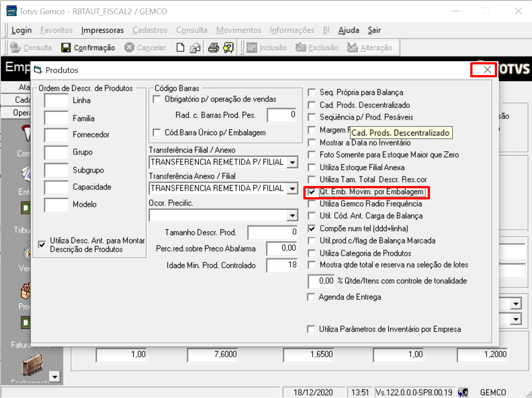The width and height of the screenshot is (532, 398).
Task: Expand the left sidebar bottom arrow
Action: (55, 376)
